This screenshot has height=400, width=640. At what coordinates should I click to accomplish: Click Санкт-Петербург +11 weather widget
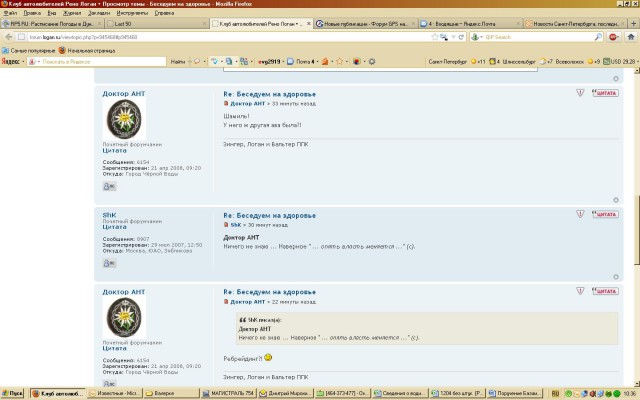click(x=457, y=62)
